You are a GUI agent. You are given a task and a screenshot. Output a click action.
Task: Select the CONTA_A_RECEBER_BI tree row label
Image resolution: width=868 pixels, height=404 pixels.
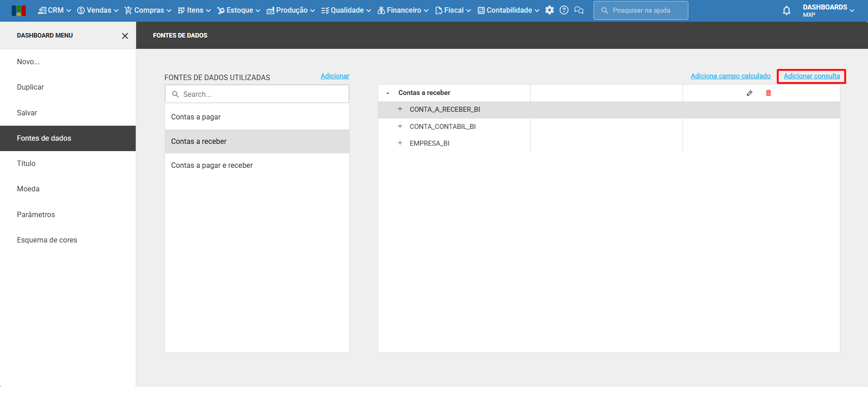[445, 109]
